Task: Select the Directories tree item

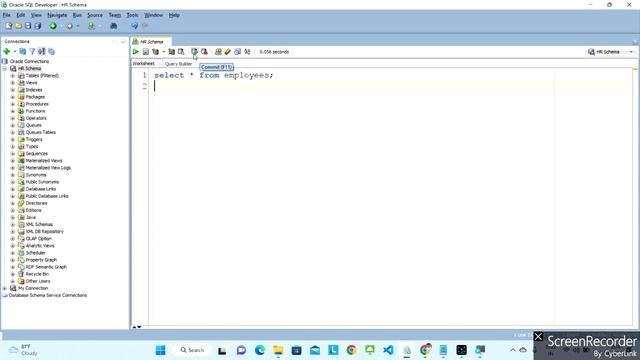Action: [36, 203]
